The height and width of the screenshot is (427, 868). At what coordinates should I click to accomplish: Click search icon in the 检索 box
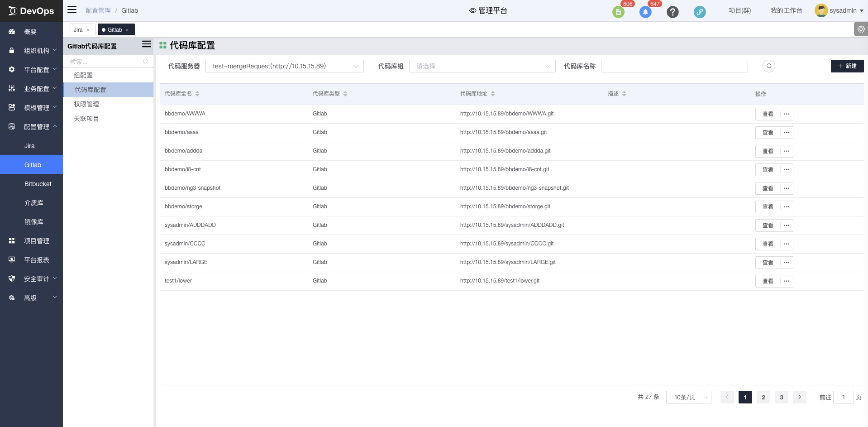[145, 62]
